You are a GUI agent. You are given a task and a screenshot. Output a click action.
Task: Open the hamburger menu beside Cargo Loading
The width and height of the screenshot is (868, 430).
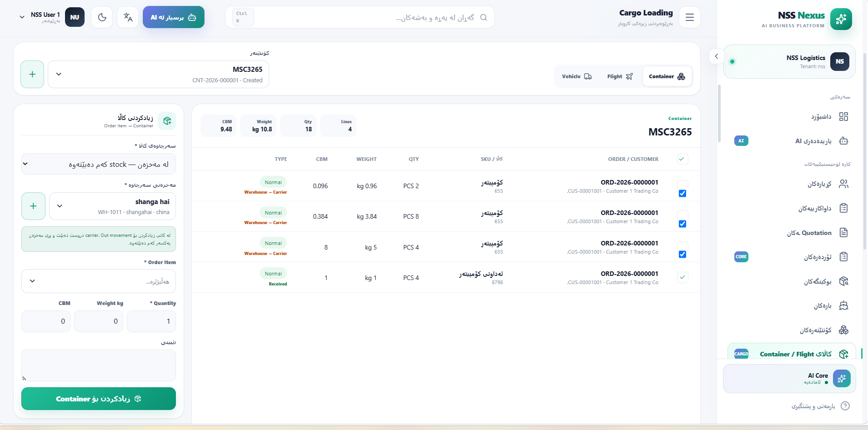point(689,17)
